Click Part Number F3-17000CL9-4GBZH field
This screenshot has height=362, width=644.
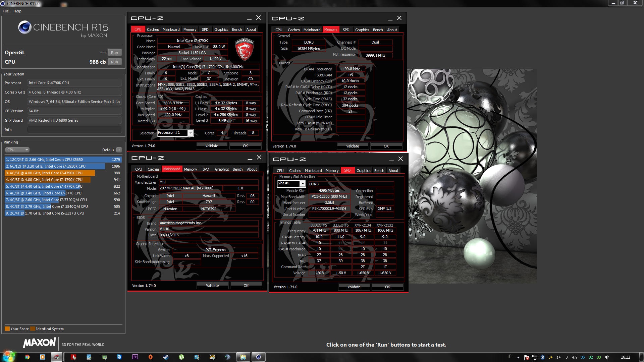(329, 208)
